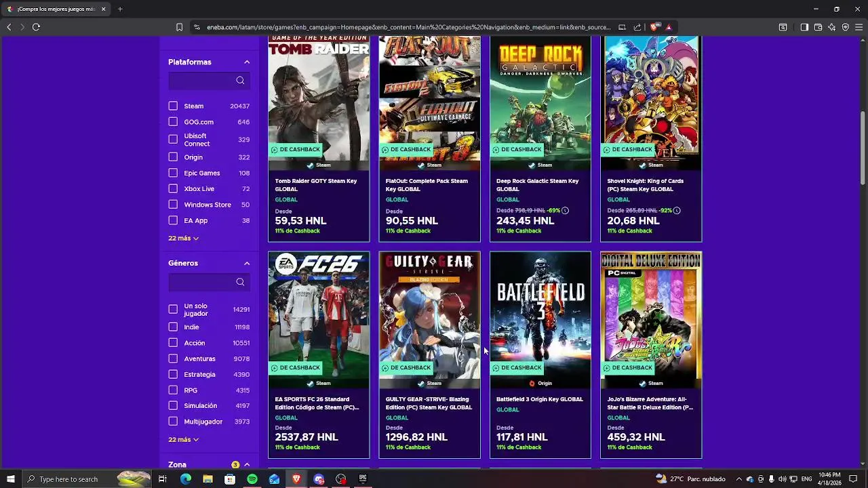This screenshot has width=868, height=488.
Task: Close the Eneba browser tab
Action: 103,9
